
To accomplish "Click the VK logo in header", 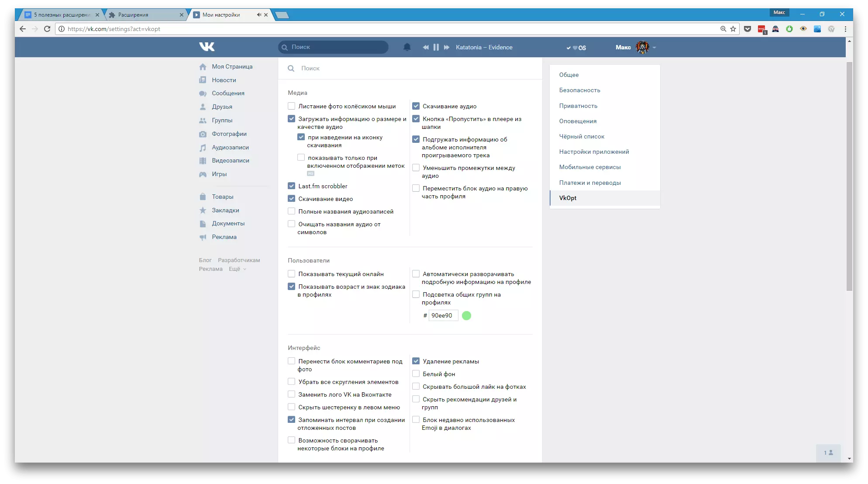I will pos(207,47).
